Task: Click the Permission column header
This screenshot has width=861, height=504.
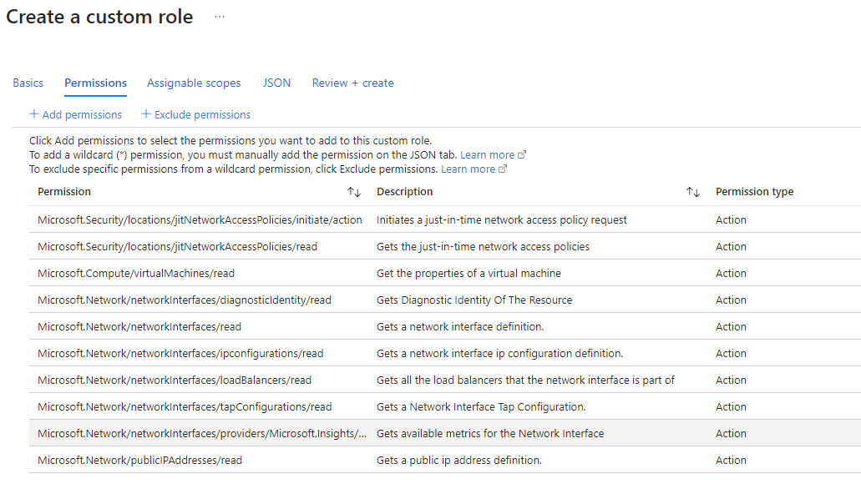Action: (64, 192)
